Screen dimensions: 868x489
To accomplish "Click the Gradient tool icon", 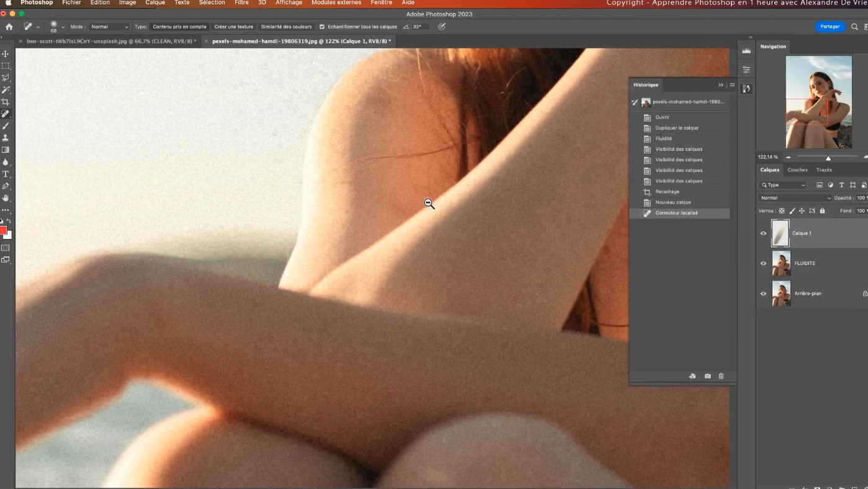I will tap(6, 150).
